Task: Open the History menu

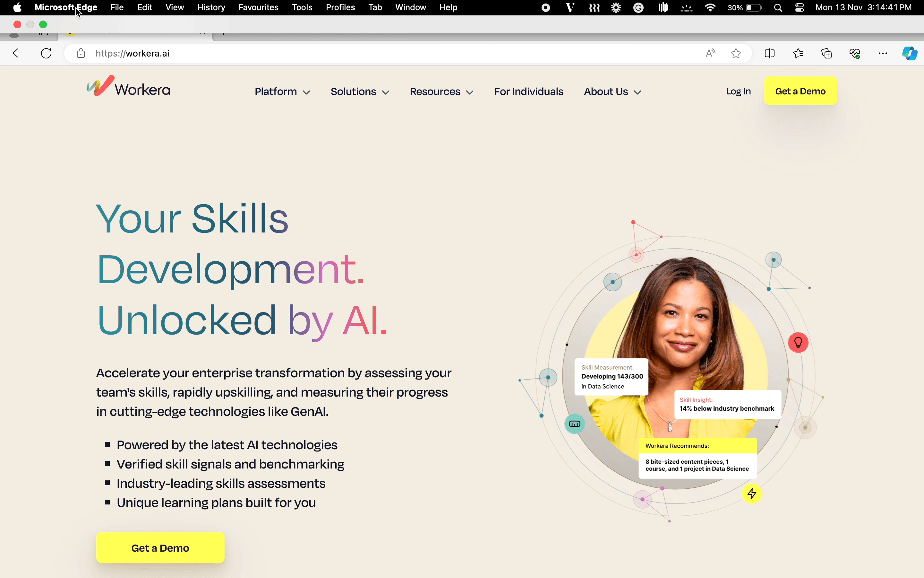Action: click(211, 8)
